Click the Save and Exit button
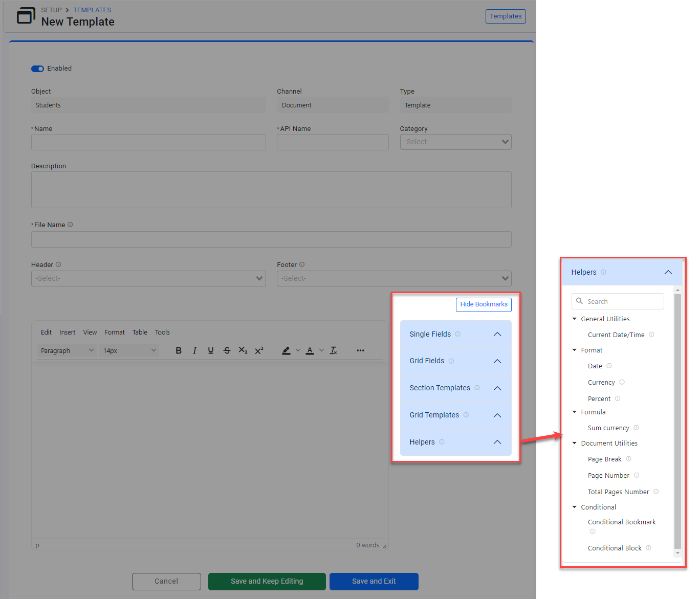700x599 pixels. pos(374,581)
